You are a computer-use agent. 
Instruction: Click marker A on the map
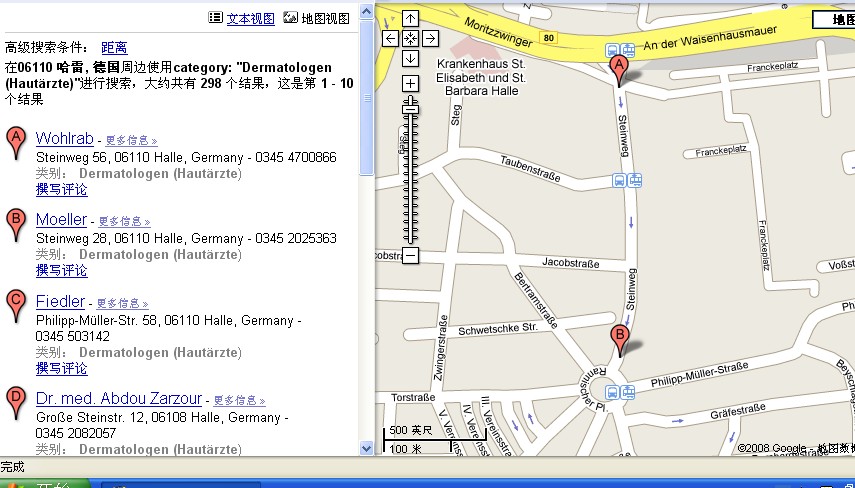[x=619, y=69]
